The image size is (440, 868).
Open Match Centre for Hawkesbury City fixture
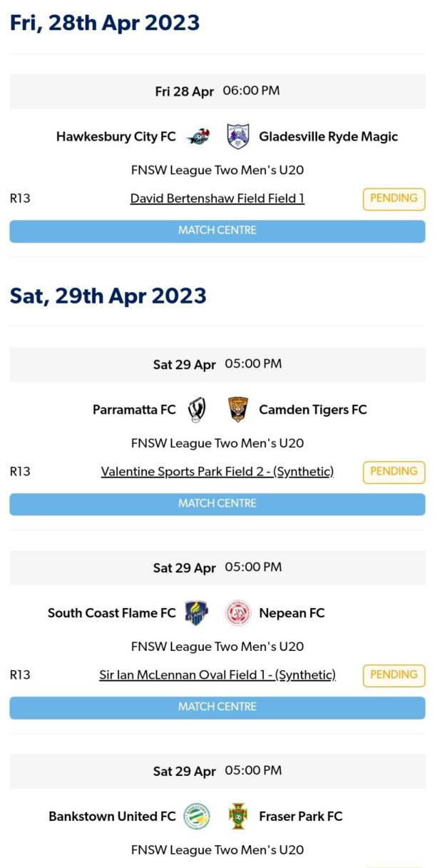tap(218, 231)
